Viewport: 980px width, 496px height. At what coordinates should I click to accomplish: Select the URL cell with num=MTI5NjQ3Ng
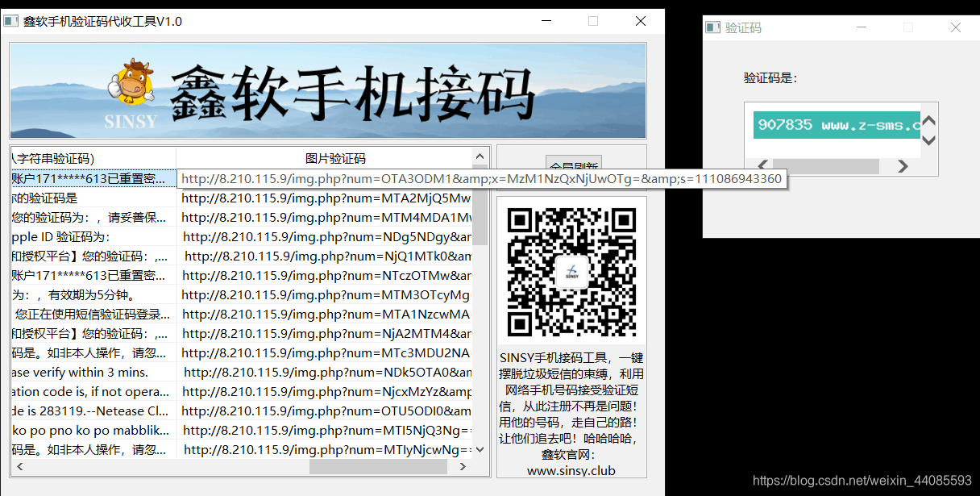324,430
